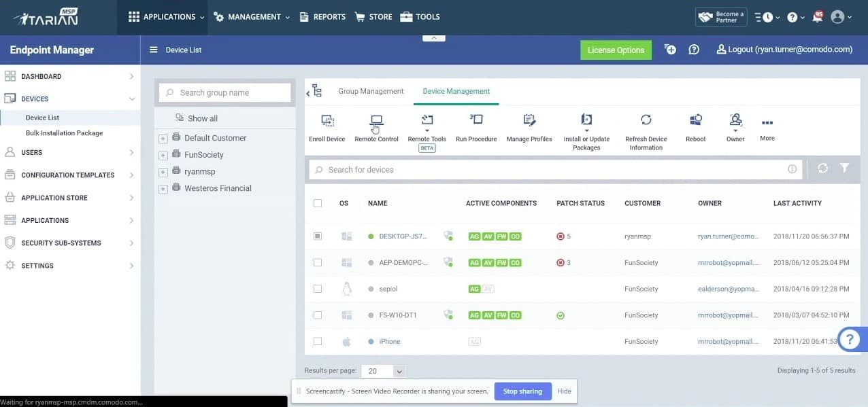Open Manage Profiles tool
The height and width of the screenshot is (407, 868).
529,120
